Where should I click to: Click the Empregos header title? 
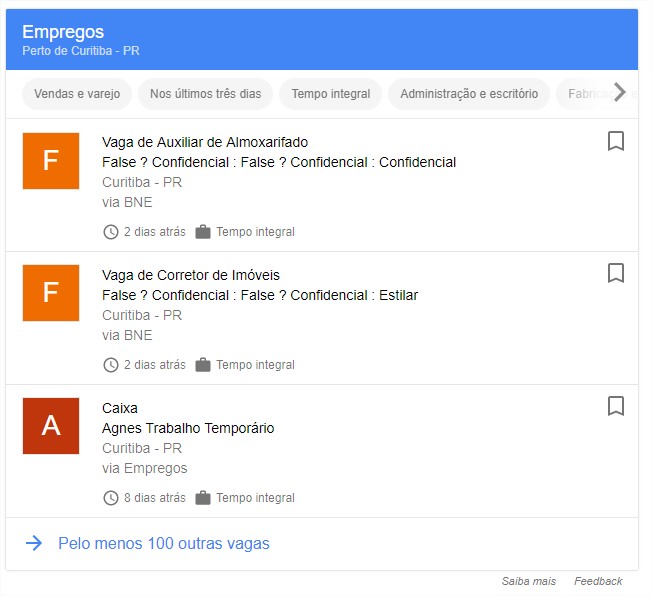click(x=63, y=32)
